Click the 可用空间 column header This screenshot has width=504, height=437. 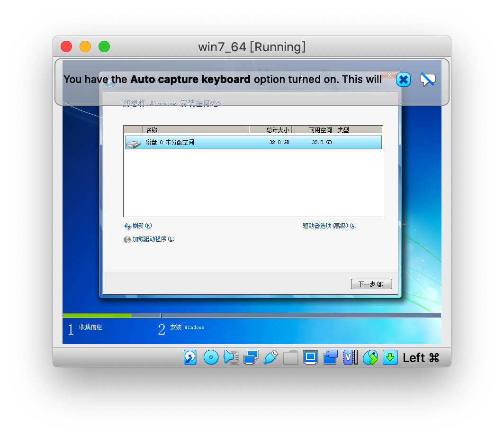point(313,129)
